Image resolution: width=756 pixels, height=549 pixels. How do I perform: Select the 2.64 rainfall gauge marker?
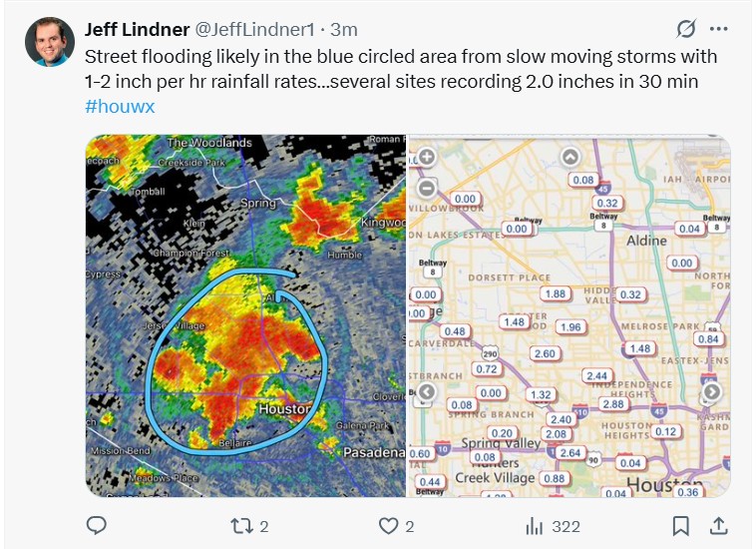pos(570,453)
